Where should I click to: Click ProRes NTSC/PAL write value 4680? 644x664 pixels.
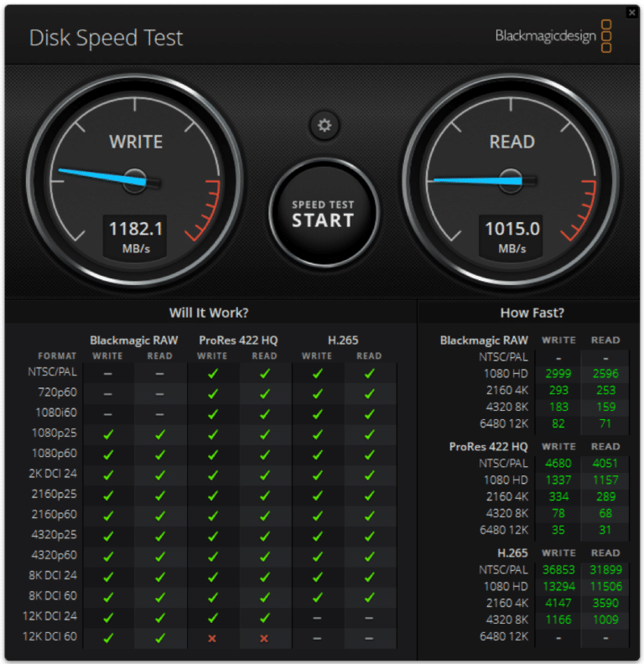[558, 464]
